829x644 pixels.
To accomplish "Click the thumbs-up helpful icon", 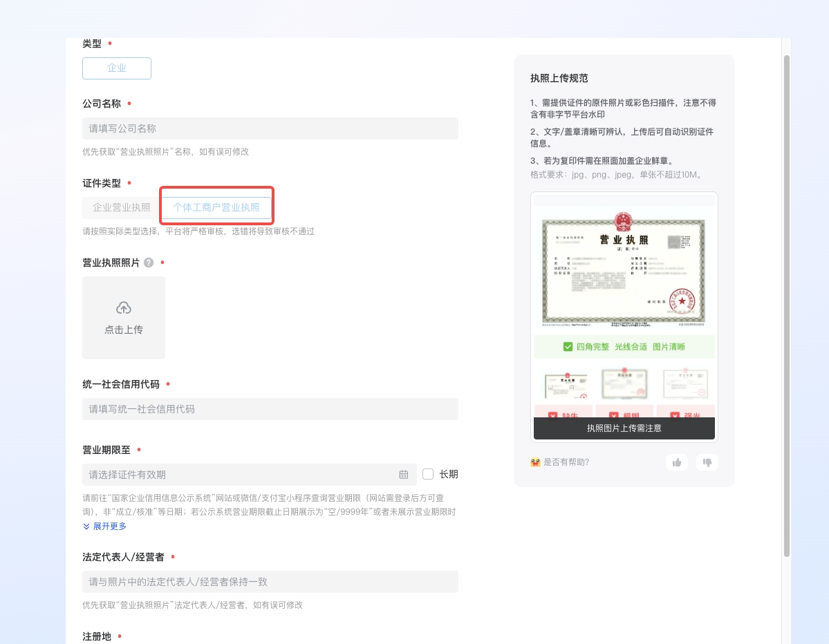I will (x=676, y=462).
